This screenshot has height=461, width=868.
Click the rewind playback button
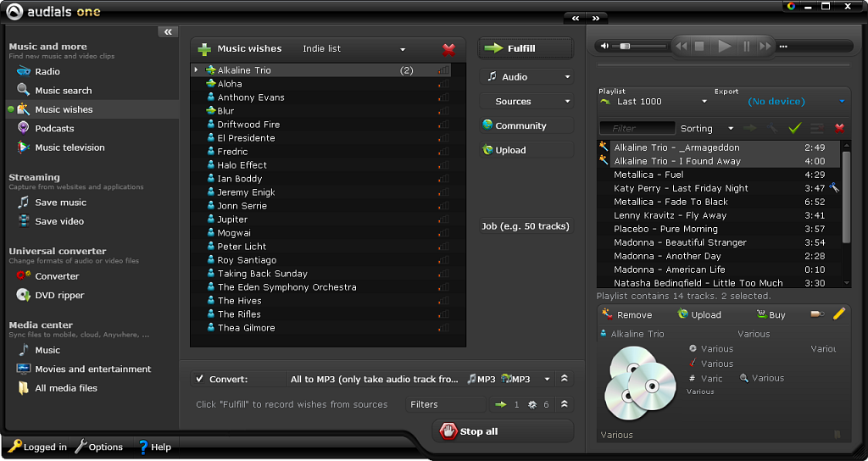tap(682, 47)
